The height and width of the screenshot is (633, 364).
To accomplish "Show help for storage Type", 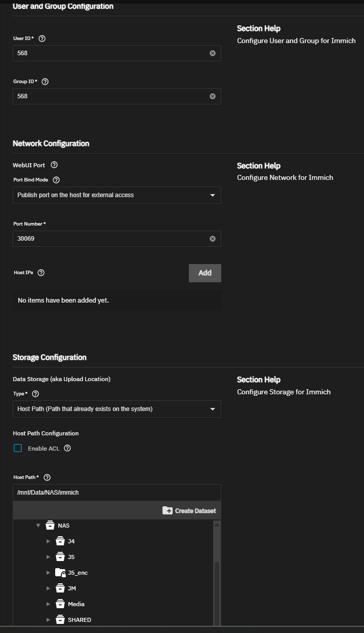I will 35,394.
